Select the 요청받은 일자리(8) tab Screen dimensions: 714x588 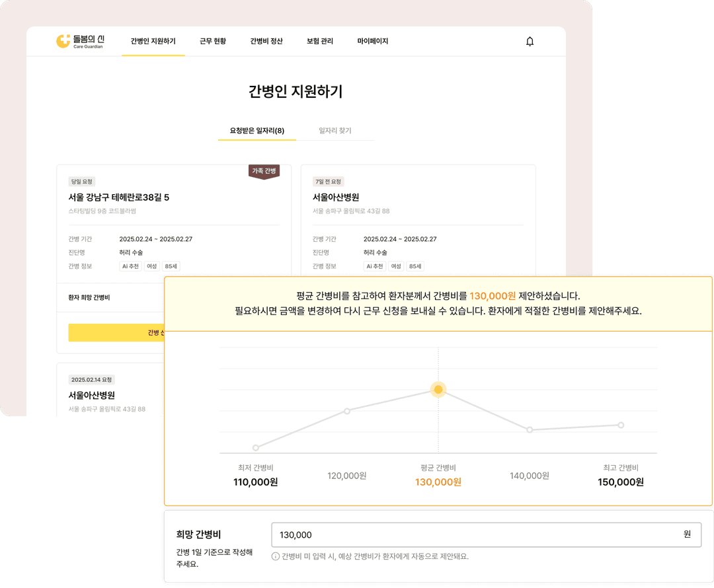[257, 131]
